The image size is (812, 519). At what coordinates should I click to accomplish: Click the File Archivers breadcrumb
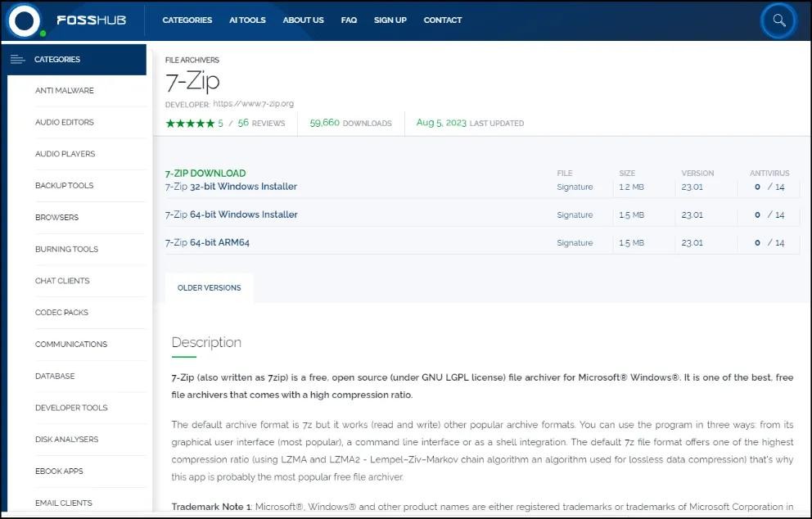(x=192, y=61)
